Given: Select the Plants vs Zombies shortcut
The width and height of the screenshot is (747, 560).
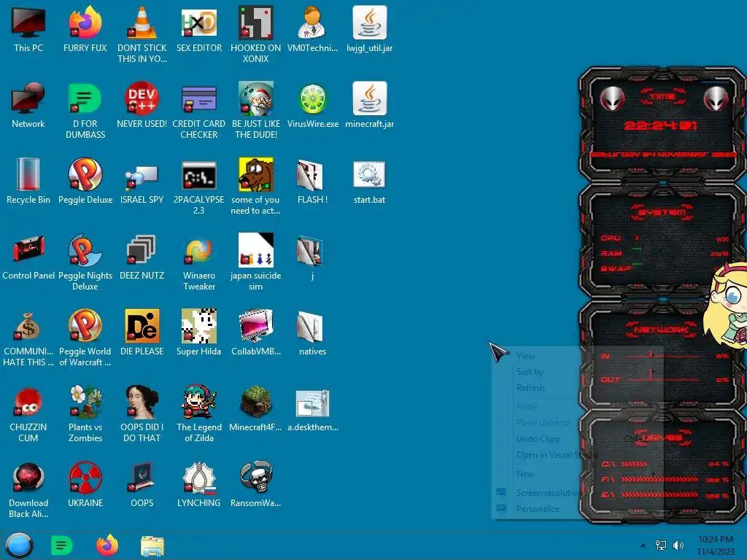Looking at the screenshot, I should [x=85, y=413].
